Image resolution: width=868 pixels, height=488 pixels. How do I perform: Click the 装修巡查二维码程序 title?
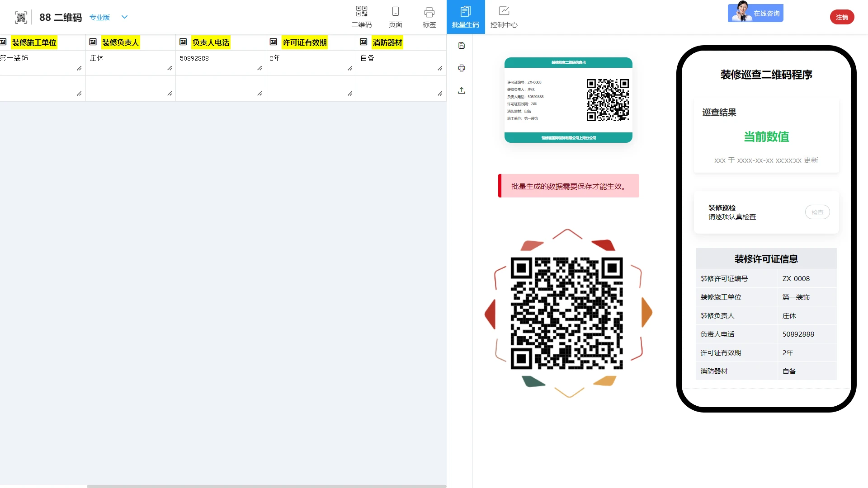(x=766, y=75)
